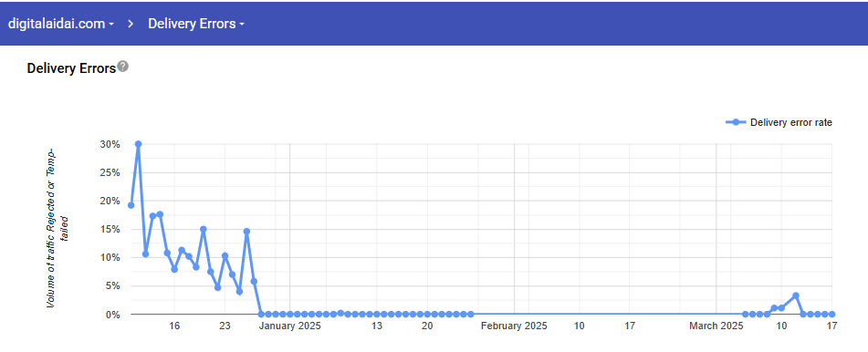Image resolution: width=868 pixels, height=352 pixels.
Task: Select the 30% y-axis label
Action: coord(110,144)
